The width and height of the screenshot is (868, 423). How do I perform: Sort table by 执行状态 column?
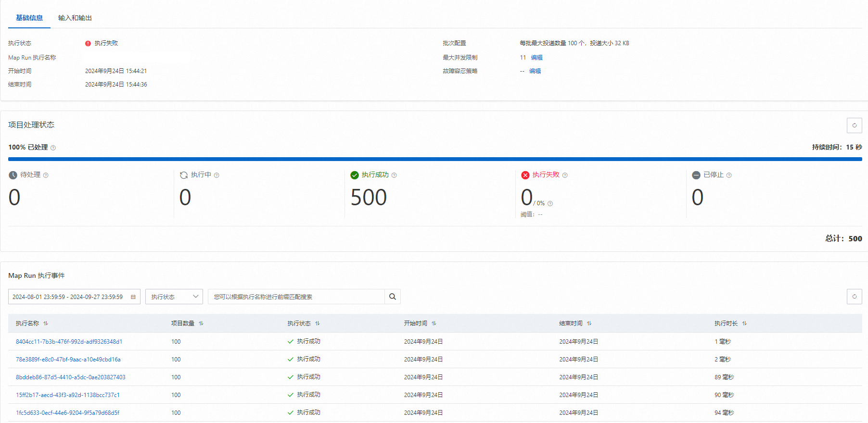pos(318,323)
